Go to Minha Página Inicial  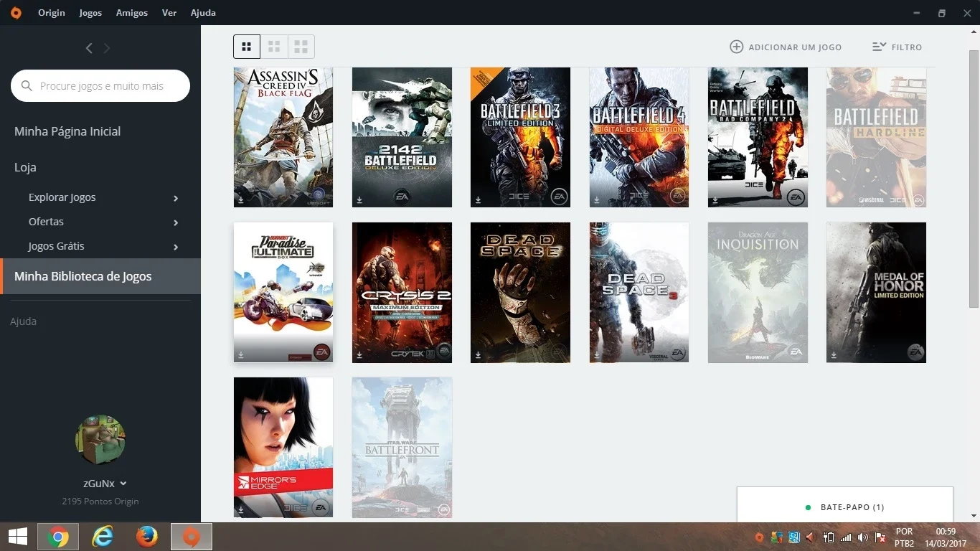(x=67, y=131)
